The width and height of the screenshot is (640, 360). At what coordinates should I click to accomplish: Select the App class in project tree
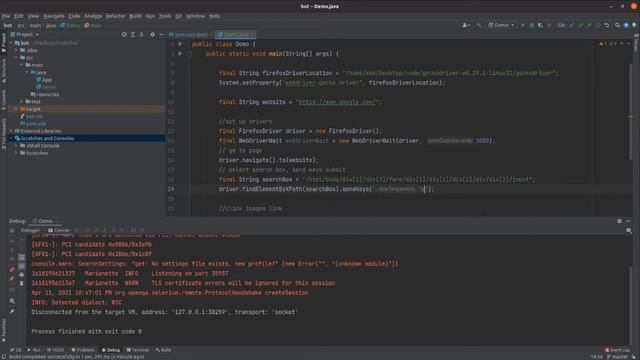coord(44,80)
